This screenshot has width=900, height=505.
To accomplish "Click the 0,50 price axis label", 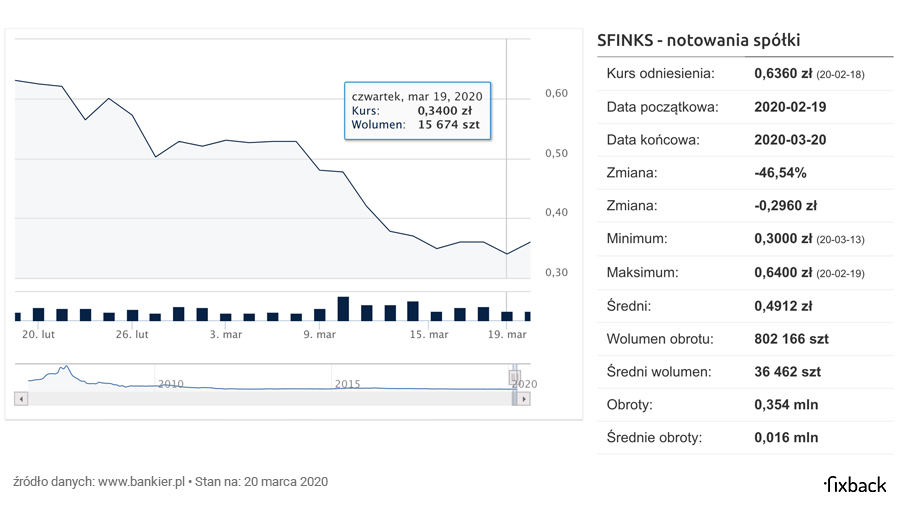I will [556, 153].
